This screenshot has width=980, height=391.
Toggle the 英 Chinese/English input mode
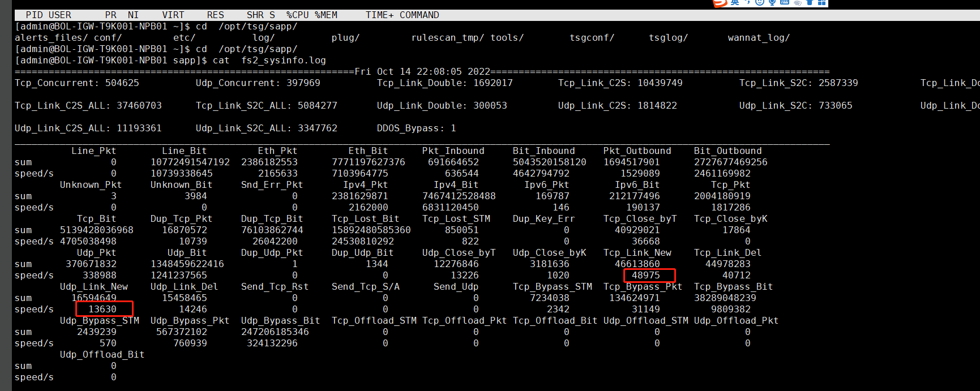pyautogui.click(x=735, y=2)
